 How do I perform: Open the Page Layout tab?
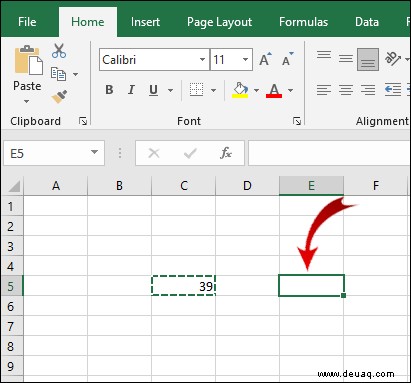coord(219,22)
